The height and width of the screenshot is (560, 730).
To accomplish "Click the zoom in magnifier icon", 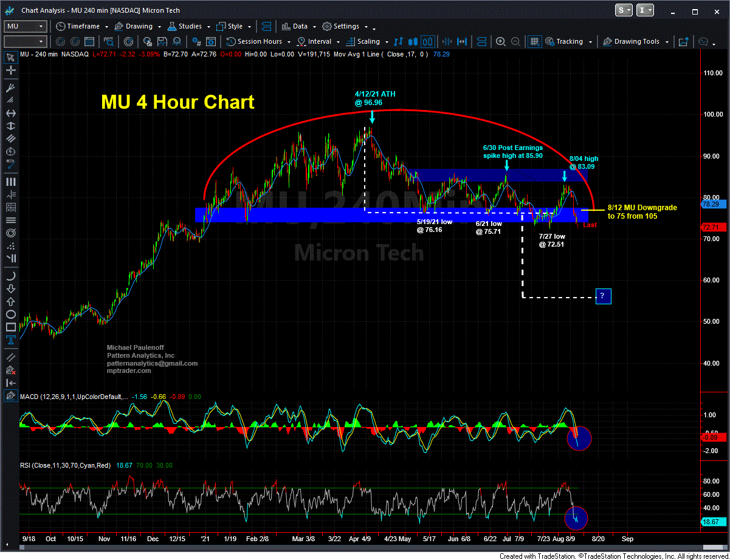I will click(x=501, y=42).
